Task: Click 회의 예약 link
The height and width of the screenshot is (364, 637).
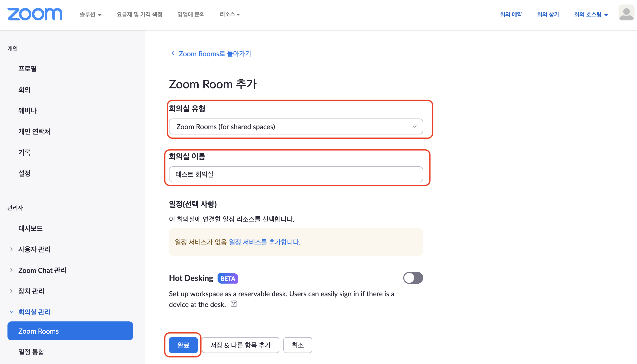Action: [x=511, y=14]
